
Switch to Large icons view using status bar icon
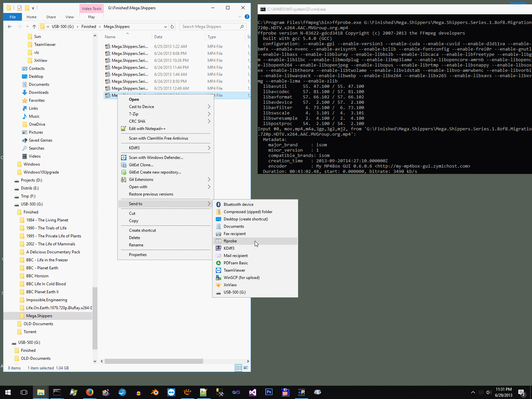(246, 368)
